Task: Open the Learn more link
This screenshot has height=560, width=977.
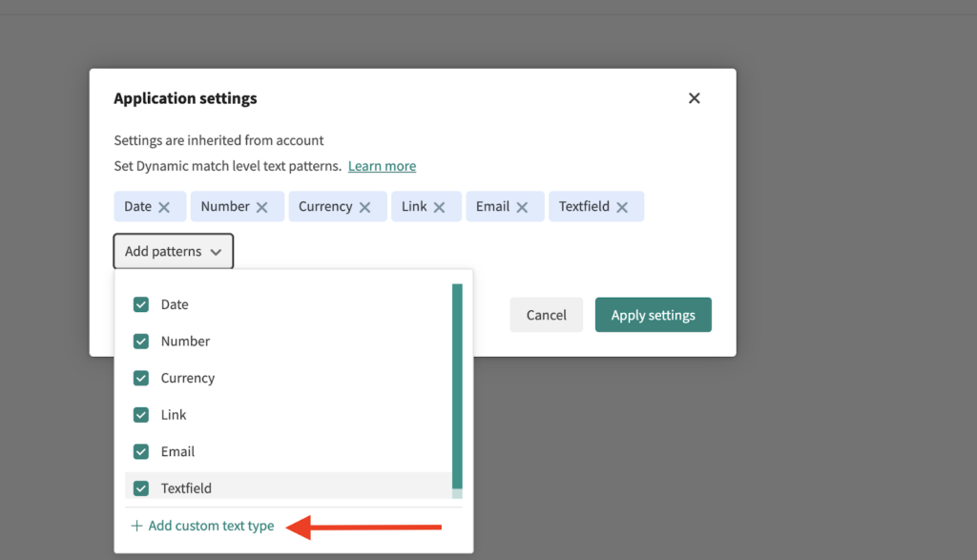Action: tap(382, 166)
